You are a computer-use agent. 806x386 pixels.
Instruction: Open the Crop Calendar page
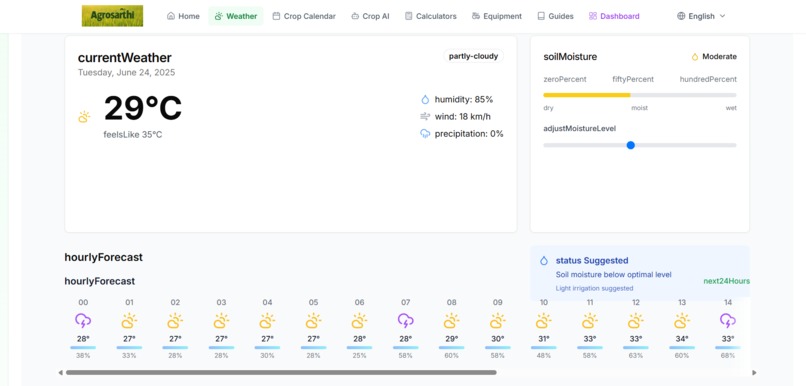coord(304,16)
